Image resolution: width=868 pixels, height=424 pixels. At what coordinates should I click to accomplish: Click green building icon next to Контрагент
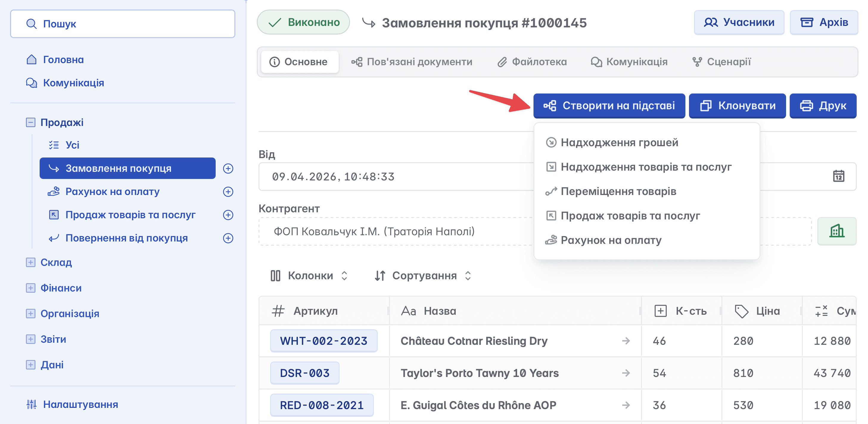(836, 231)
